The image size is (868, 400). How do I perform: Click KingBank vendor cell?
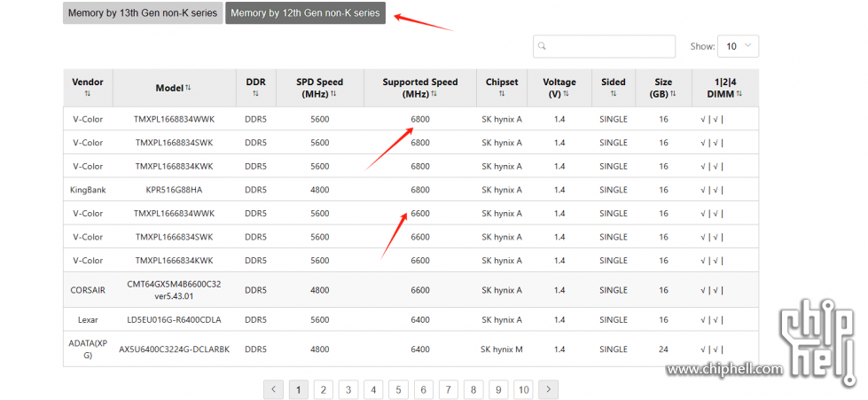pyautogui.click(x=88, y=190)
